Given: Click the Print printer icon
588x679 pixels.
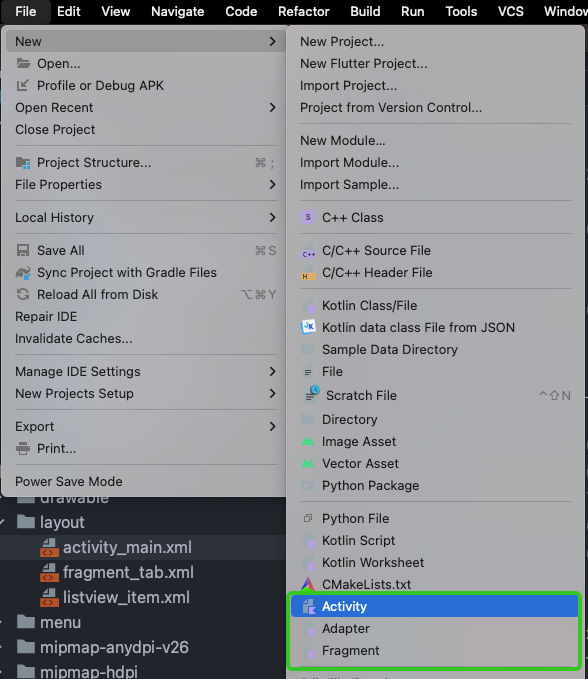Looking at the screenshot, I should pos(23,449).
